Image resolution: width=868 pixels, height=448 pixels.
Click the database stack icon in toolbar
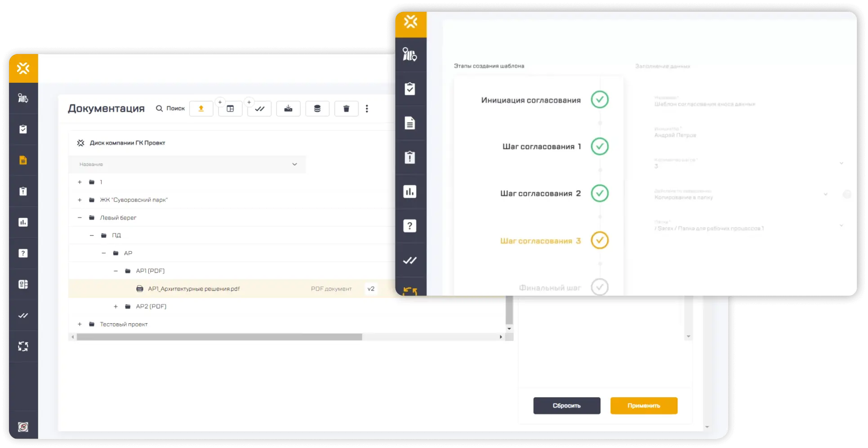317,109
